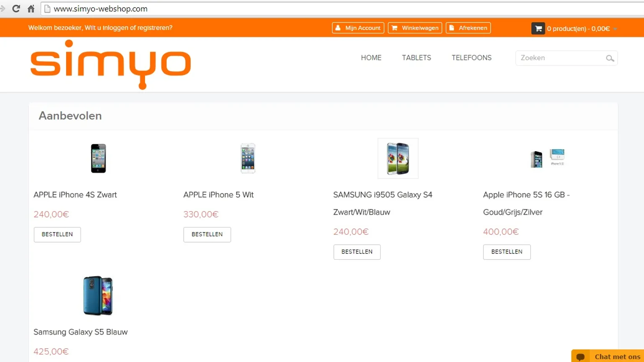Click the chat speech bubble icon
Screen dimensions: 644x362
click(581, 357)
